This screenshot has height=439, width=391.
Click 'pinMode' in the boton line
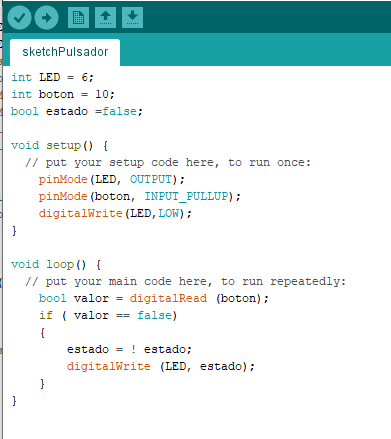pyautogui.click(x=63, y=196)
